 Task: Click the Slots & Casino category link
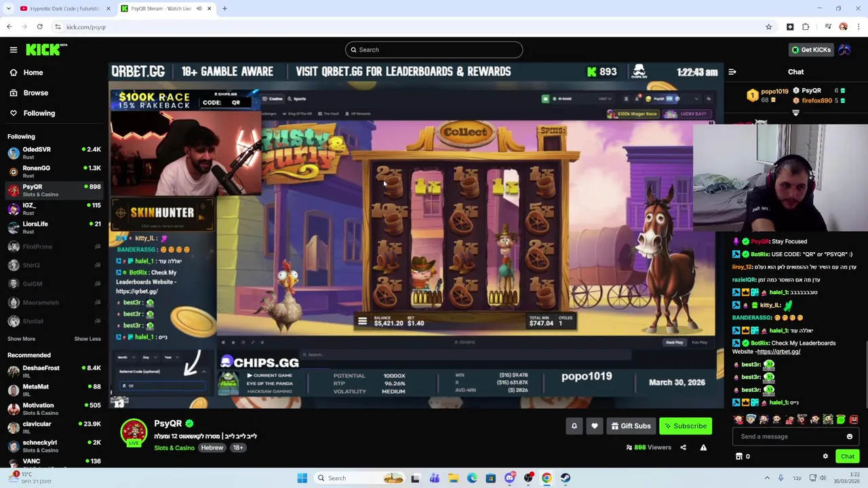174,448
